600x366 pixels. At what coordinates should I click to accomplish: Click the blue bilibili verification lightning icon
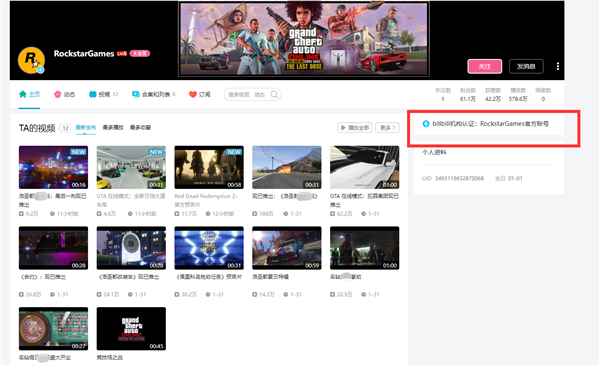tap(426, 124)
